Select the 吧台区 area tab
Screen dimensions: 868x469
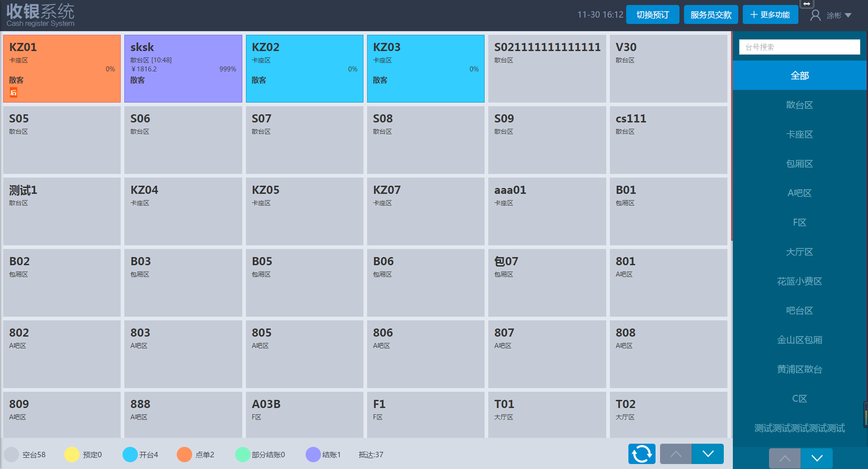pyautogui.click(x=799, y=310)
